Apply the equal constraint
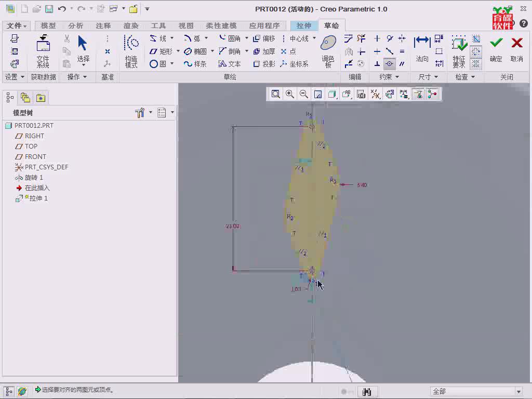The height and width of the screenshot is (399, 532). (x=402, y=51)
